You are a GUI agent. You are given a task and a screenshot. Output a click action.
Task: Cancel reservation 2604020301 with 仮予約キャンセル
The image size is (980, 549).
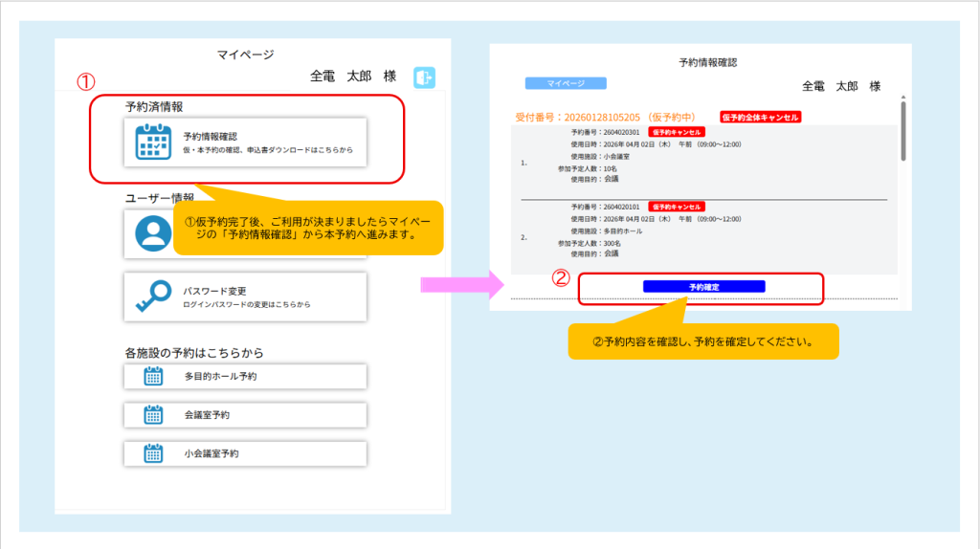pyautogui.click(x=677, y=132)
